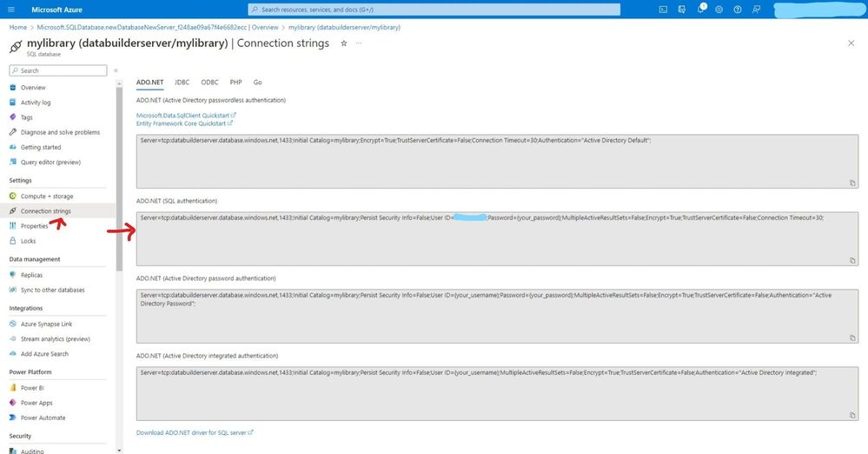Viewport: 868px width, 454px height.
Task: Click the Tags icon in sidebar
Action: (x=13, y=117)
